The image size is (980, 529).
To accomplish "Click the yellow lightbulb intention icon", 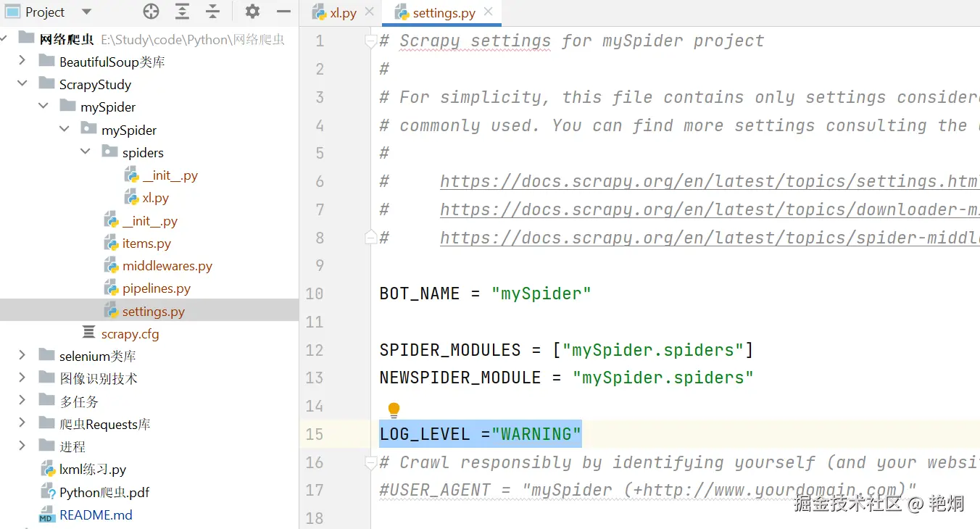I will [x=394, y=411].
